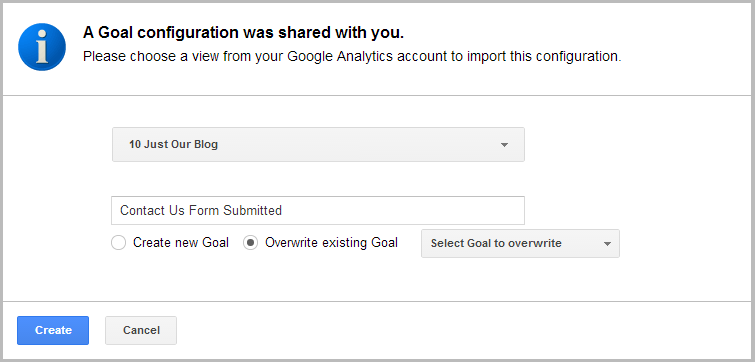
Task: Open the '10 Just Our Blog' view dropdown
Action: click(318, 144)
